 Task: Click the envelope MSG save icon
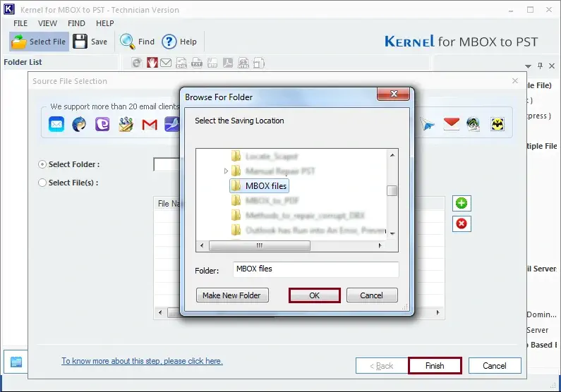[x=166, y=63]
